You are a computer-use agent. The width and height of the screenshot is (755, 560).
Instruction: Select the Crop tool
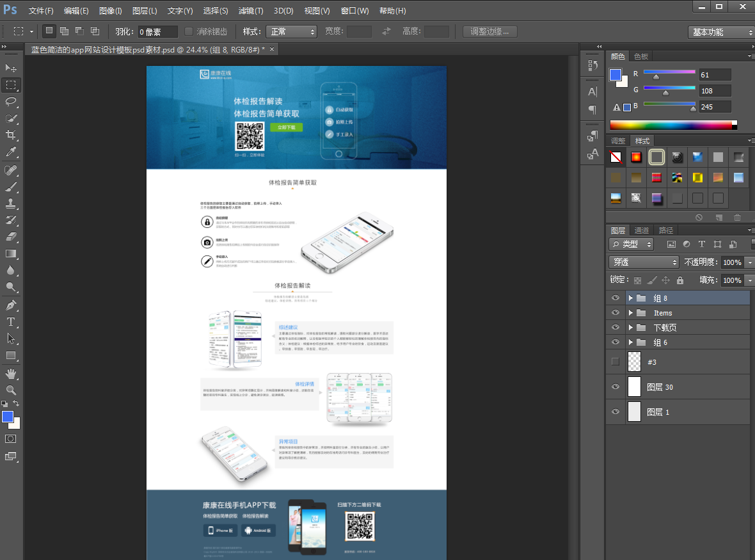pyautogui.click(x=11, y=135)
